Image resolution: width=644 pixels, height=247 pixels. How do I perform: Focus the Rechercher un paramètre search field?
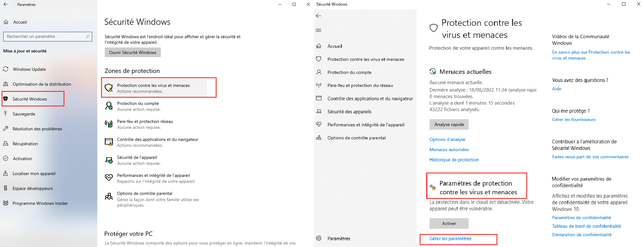[x=47, y=36]
